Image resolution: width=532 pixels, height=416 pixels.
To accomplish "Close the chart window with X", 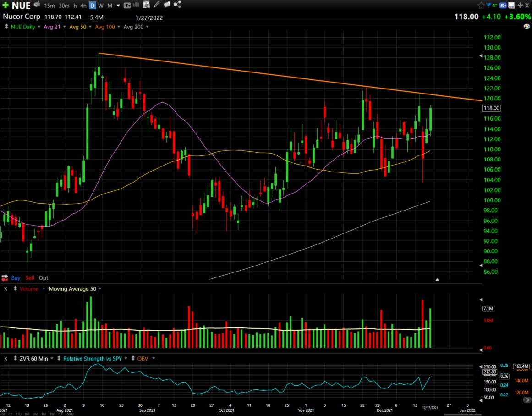I will coord(527,5).
